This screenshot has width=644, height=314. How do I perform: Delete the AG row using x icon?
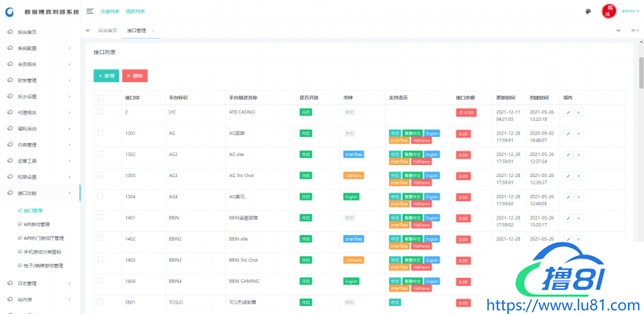coord(578,134)
